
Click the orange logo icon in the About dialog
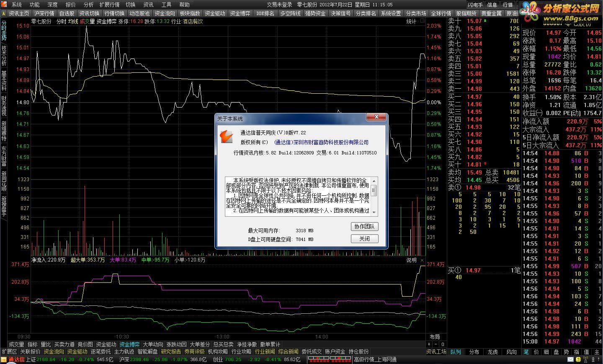[x=227, y=136]
